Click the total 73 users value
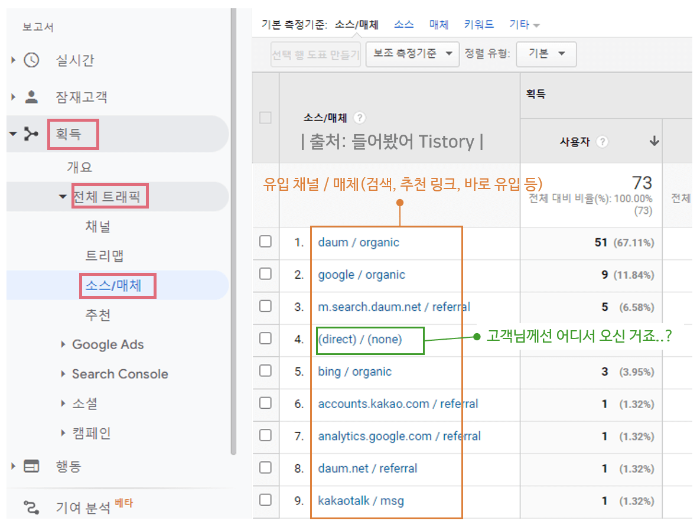Viewport: 700px width, 526px height. point(642,183)
